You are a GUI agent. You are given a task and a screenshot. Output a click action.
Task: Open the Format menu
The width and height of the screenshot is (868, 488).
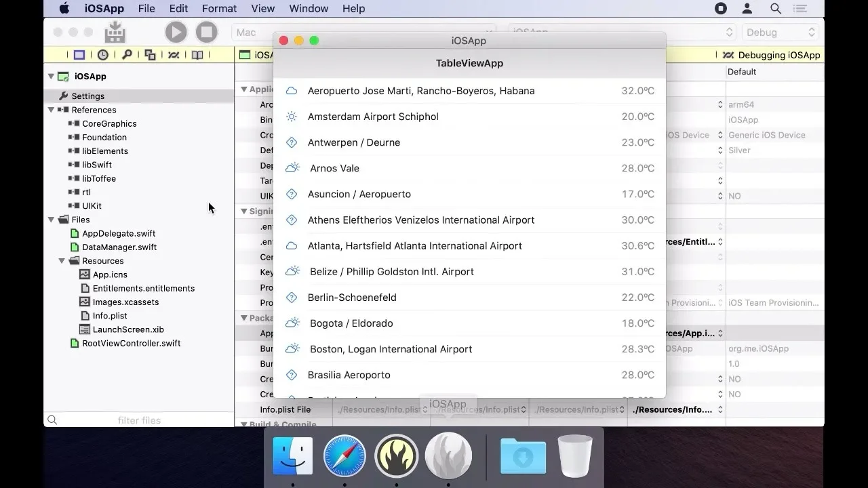[x=220, y=8]
